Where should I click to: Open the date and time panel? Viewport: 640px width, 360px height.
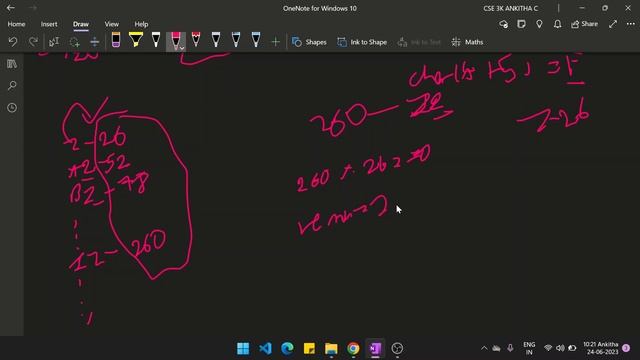point(601,348)
